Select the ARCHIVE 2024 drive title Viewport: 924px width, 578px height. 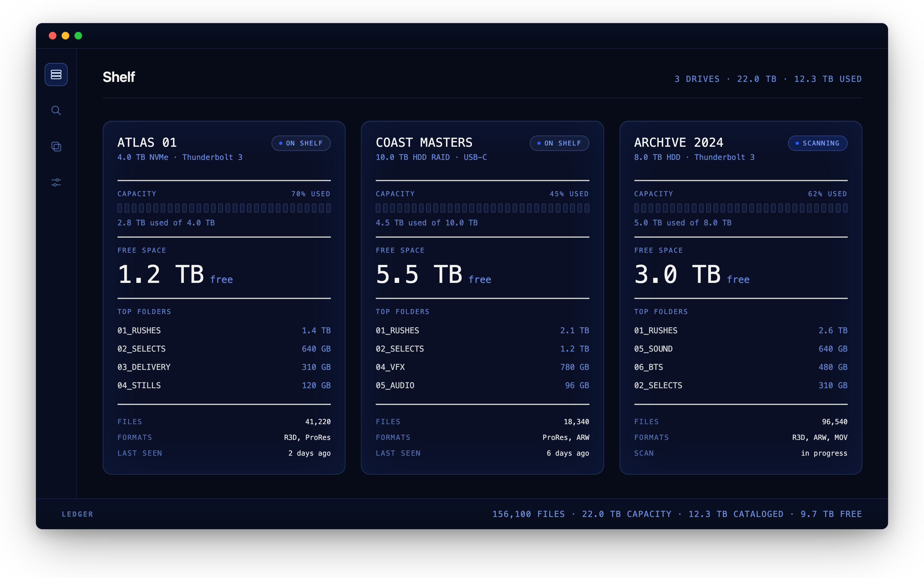click(x=679, y=143)
